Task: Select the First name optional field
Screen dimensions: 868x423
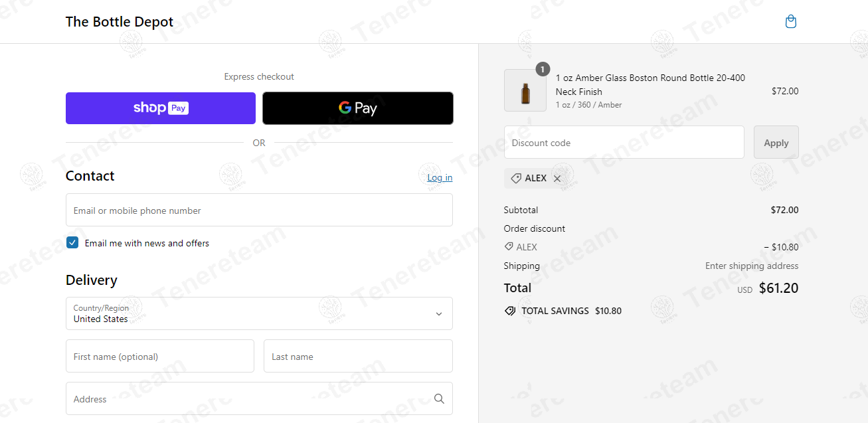Action: [x=160, y=356]
